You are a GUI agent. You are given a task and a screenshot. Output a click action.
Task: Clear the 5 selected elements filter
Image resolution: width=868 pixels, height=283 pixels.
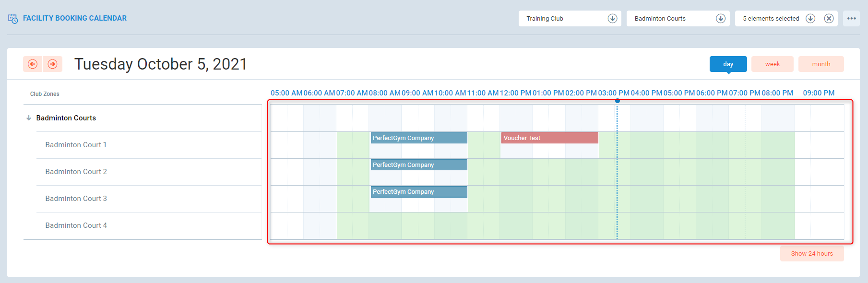click(829, 19)
